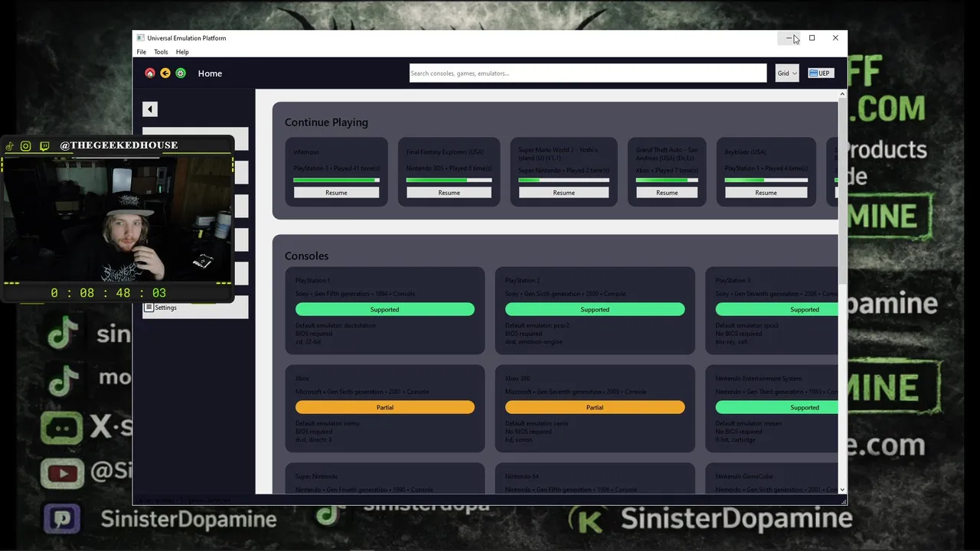Click the Consoles section heading
Image resolution: width=980 pixels, height=551 pixels.
coord(306,256)
